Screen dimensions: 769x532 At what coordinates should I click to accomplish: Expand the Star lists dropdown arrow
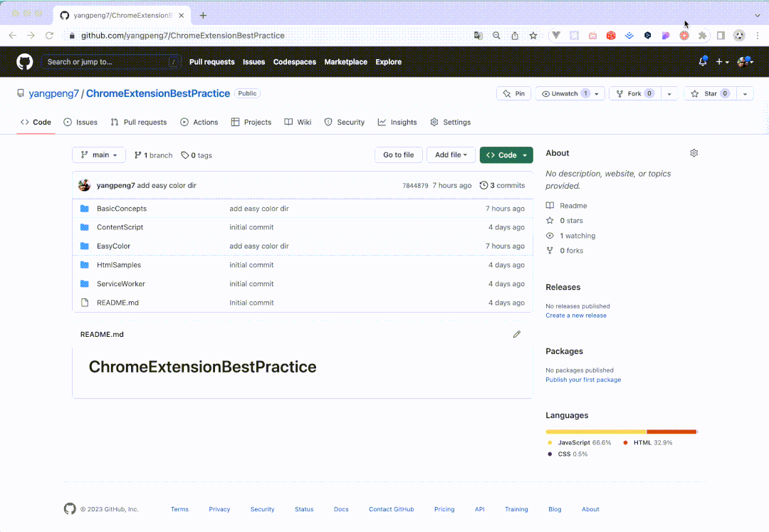coord(745,93)
